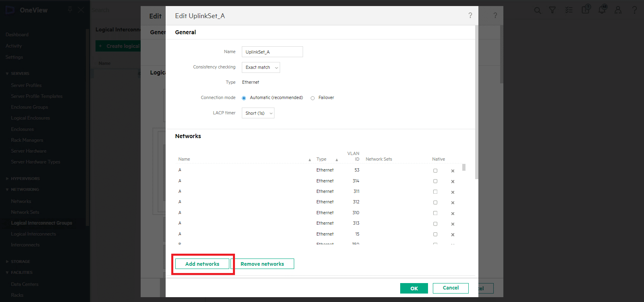Remove network row with VLAN ID 53
Image resolution: width=644 pixels, height=302 pixels.
point(453,171)
